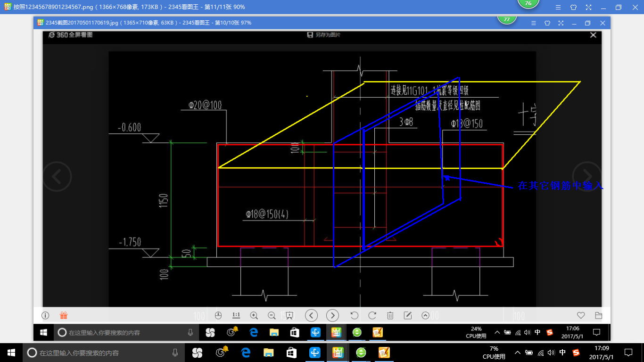Click the Sogou S icon in the 17:09 taskbar

coord(576,352)
